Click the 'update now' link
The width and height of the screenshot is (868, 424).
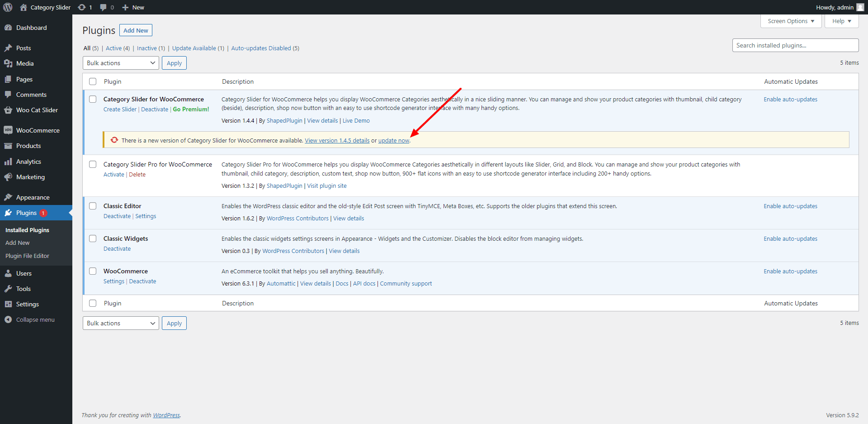[x=393, y=141]
